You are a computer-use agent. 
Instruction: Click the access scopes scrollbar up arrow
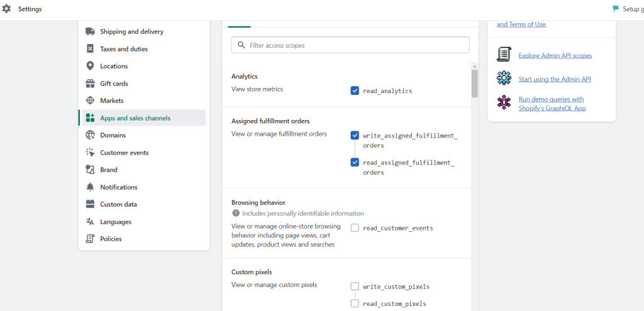(x=475, y=66)
